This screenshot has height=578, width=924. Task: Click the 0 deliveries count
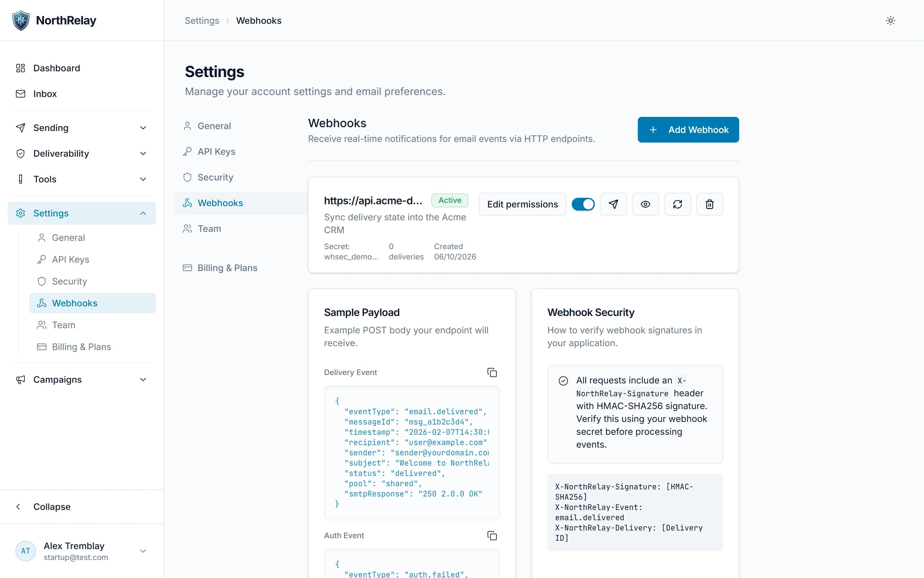(x=406, y=251)
